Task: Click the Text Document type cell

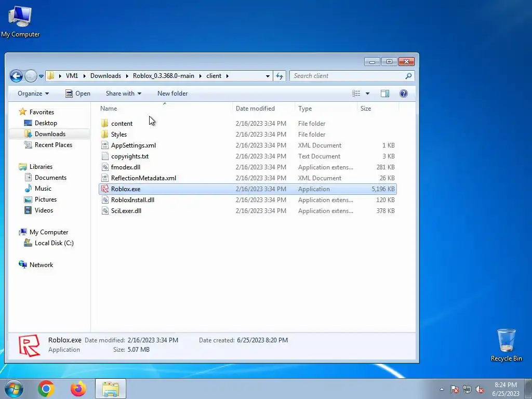Action: tap(319, 156)
